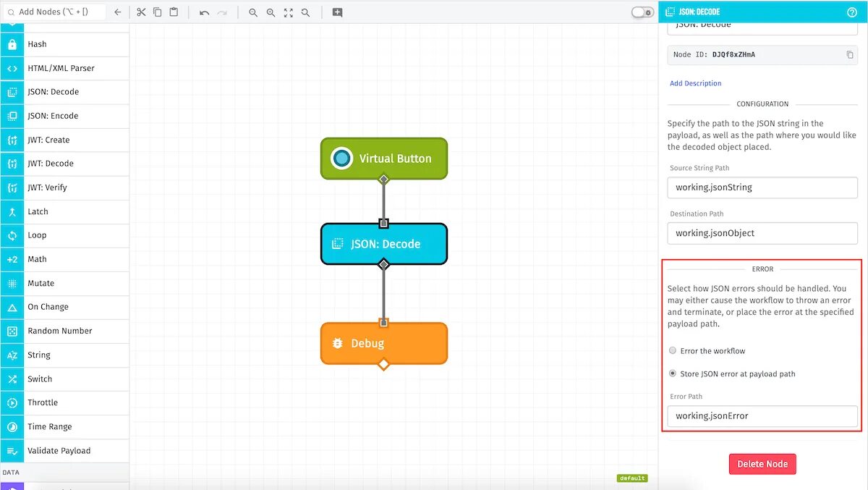Click the Add Description link
This screenshot has width=868, height=490.
tap(695, 83)
